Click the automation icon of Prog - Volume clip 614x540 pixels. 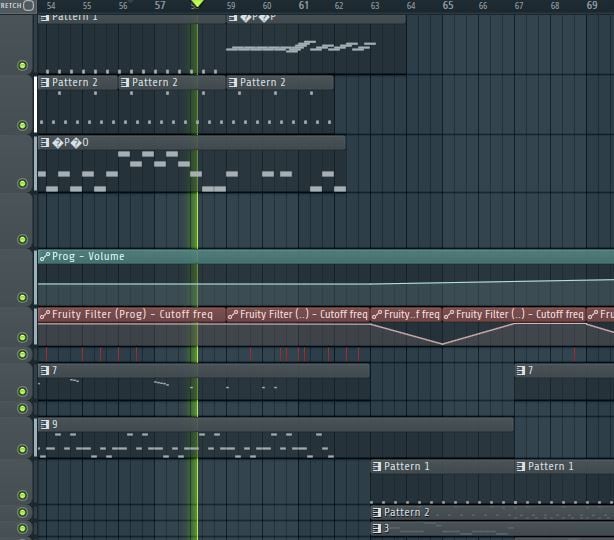click(x=45, y=256)
